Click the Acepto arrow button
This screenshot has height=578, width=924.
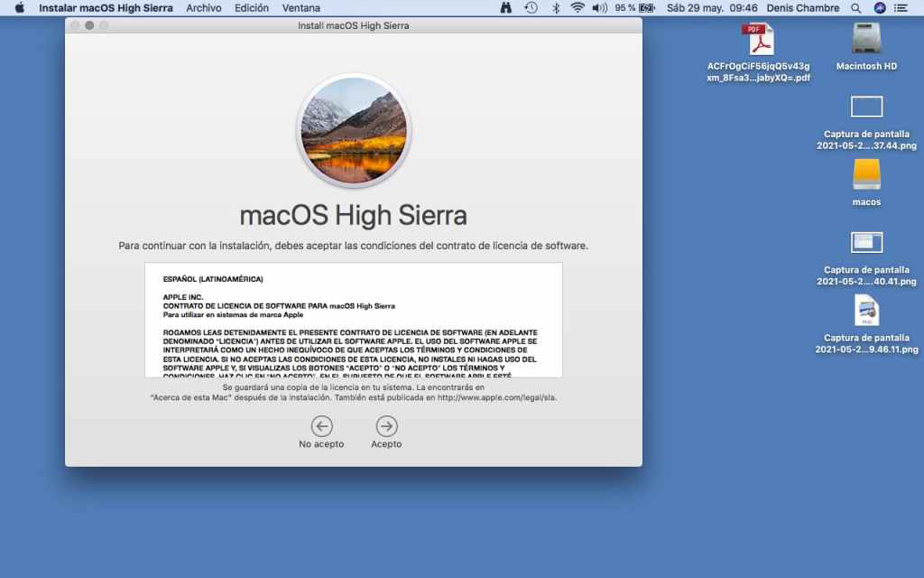386,426
